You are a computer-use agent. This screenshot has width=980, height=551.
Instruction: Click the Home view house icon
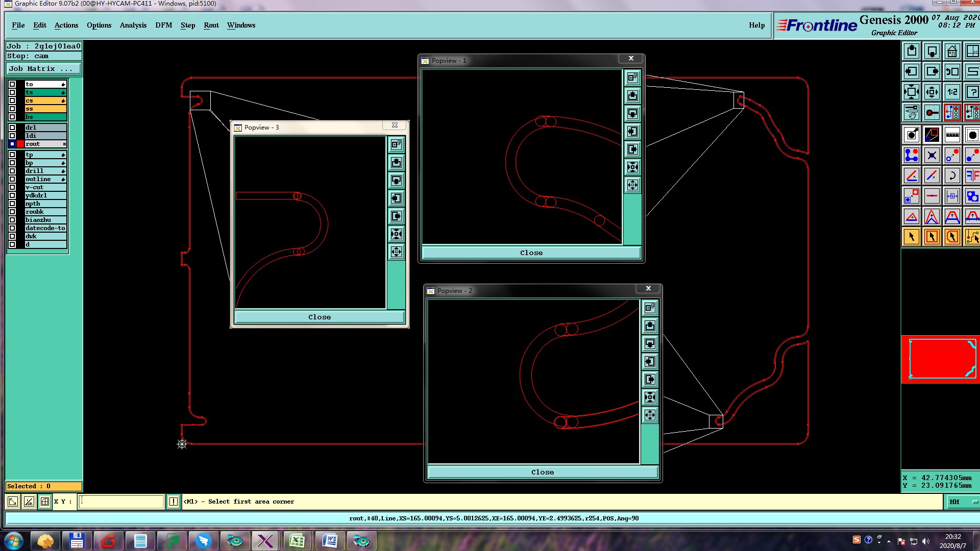(x=952, y=52)
